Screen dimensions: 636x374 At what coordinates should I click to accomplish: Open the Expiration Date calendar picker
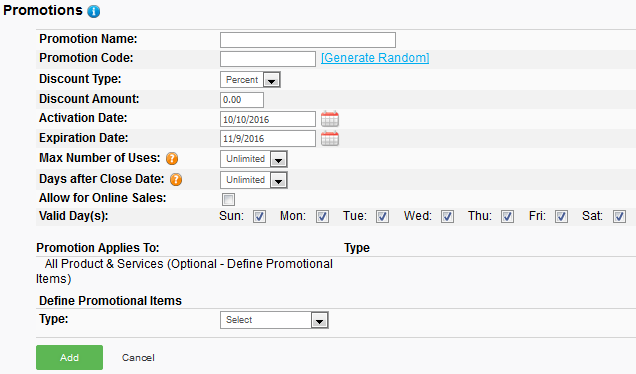click(330, 139)
